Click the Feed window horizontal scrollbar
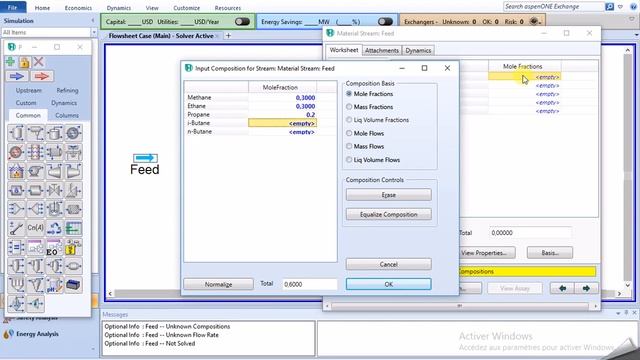The height and width of the screenshot is (360, 640). click(x=460, y=306)
